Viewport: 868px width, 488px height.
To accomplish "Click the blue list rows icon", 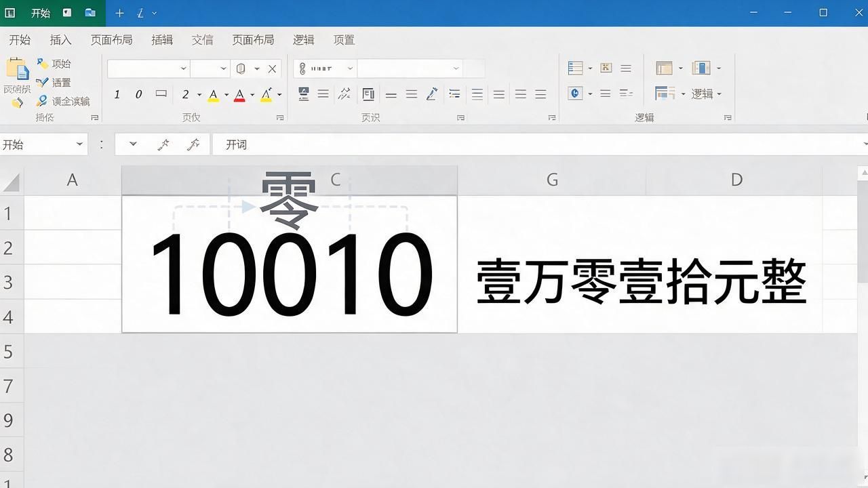I will tap(575, 68).
